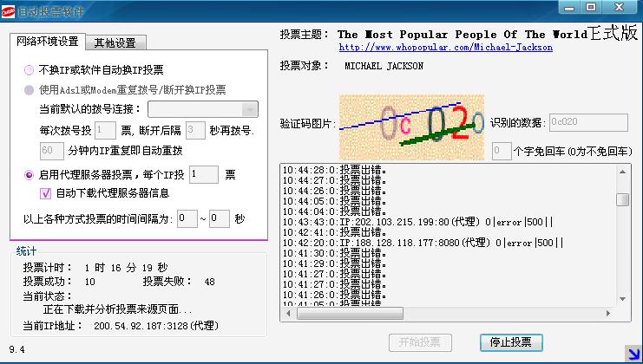Click the captcha image
Image resolution: width=643 pixels, height=364 pixels.
click(411, 127)
